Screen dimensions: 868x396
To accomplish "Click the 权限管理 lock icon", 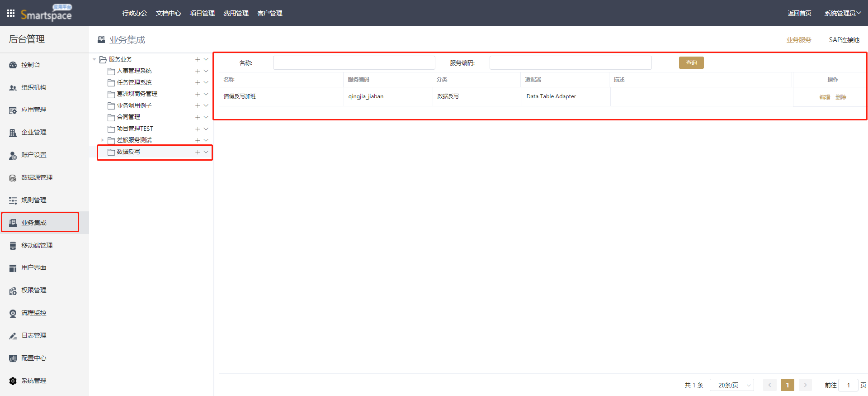I will coord(13,291).
